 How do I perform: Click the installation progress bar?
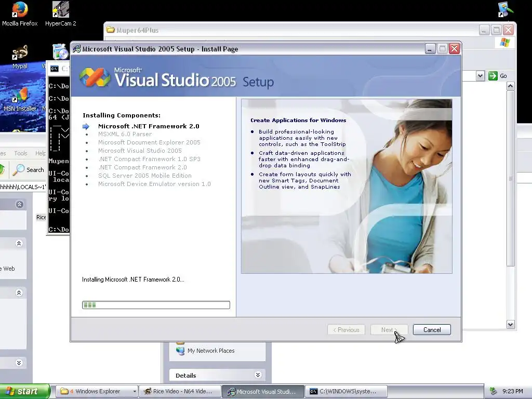(156, 305)
